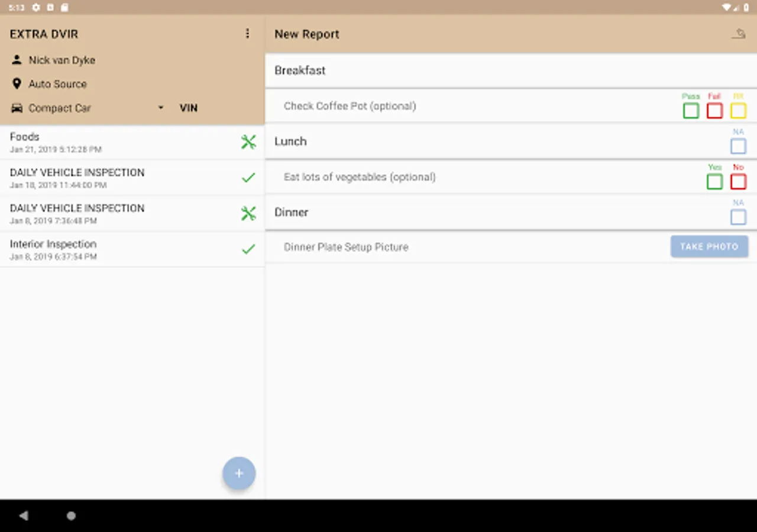Image resolution: width=757 pixels, height=532 pixels.
Task: Open DAILY VEHICLE INSPECTION dated Jan 18
Action: point(132,178)
